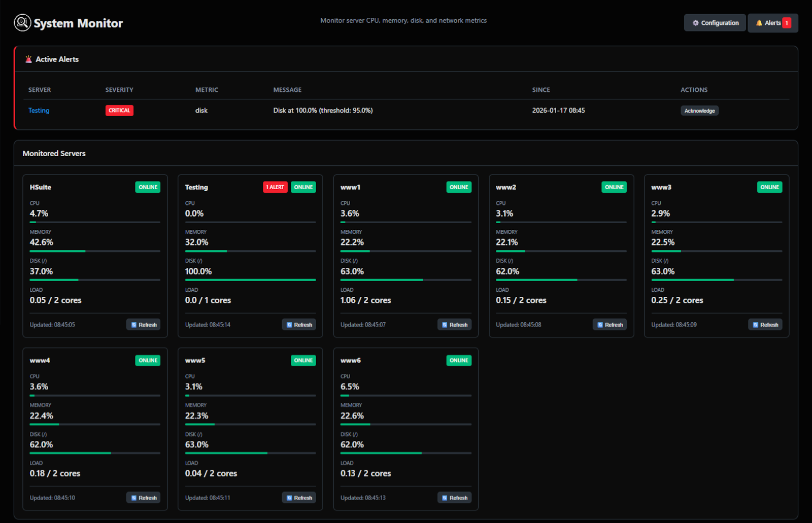812x523 pixels.
Task: Refresh the www2 server metrics
Action: (x=610, y=325)
